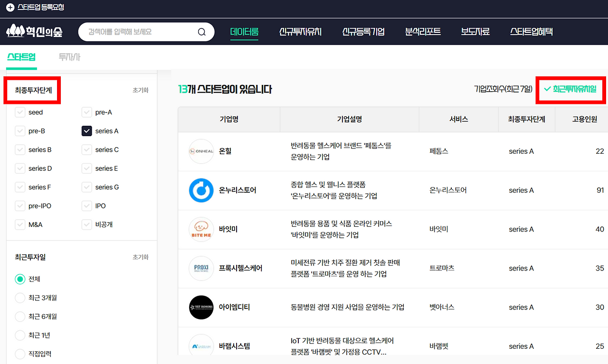608x364 pixels.
Task: Select the 전체 radio button
Action: coord(20,279)
